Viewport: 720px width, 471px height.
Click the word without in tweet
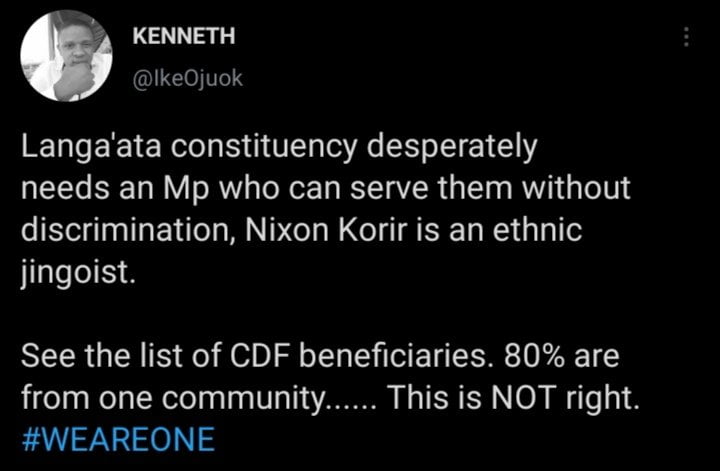coord(576,187)
